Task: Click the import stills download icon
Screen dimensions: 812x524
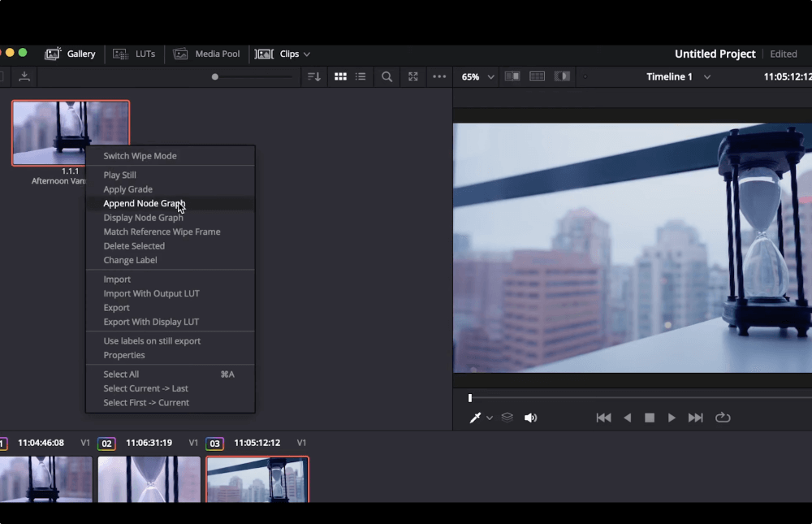Action: coord(24,76)
